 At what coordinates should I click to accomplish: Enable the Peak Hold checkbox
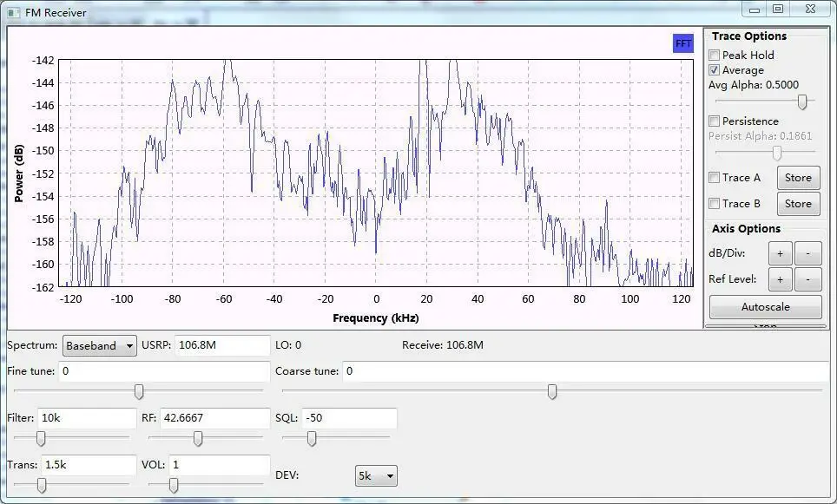(715, 55)
